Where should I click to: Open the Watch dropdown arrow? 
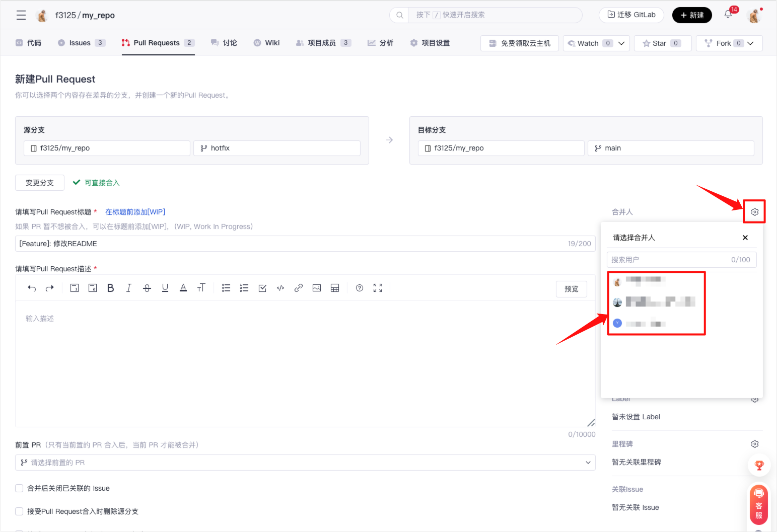click(621, 43)
